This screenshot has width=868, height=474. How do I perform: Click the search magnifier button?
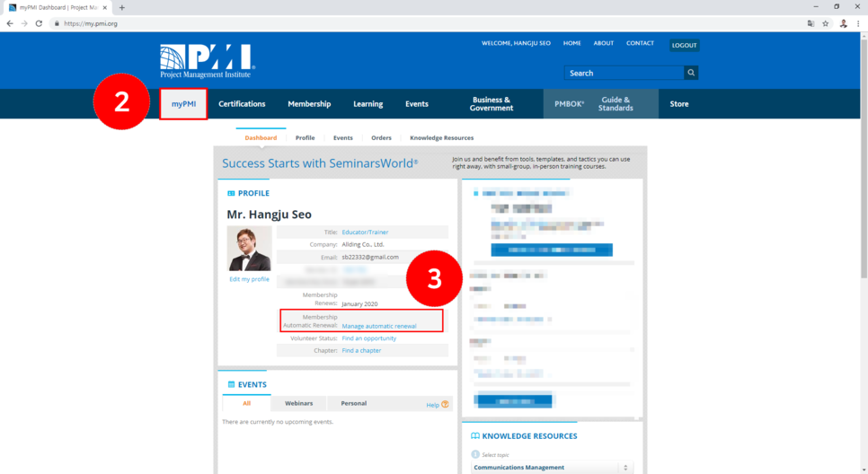(x=691, y=73)
